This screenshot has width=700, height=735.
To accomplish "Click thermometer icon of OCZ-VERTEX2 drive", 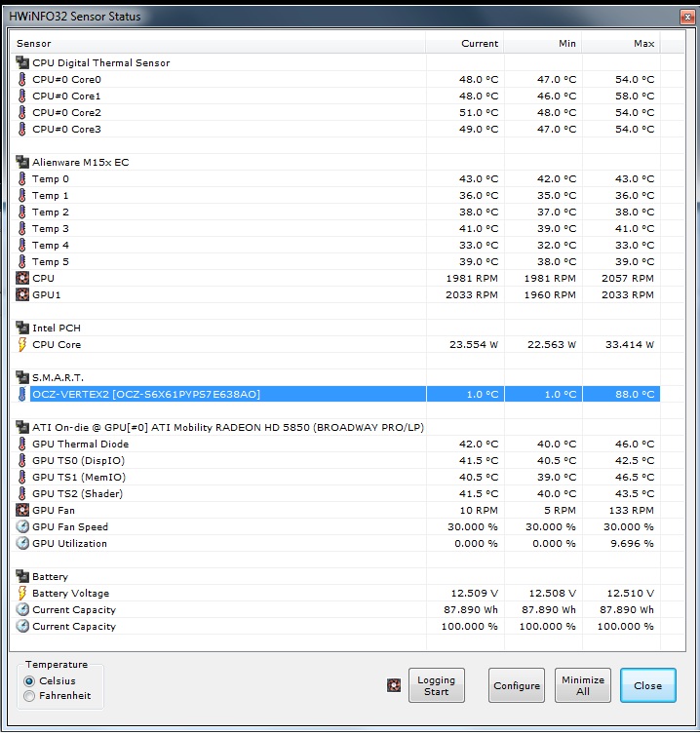I will coord(22,394).
